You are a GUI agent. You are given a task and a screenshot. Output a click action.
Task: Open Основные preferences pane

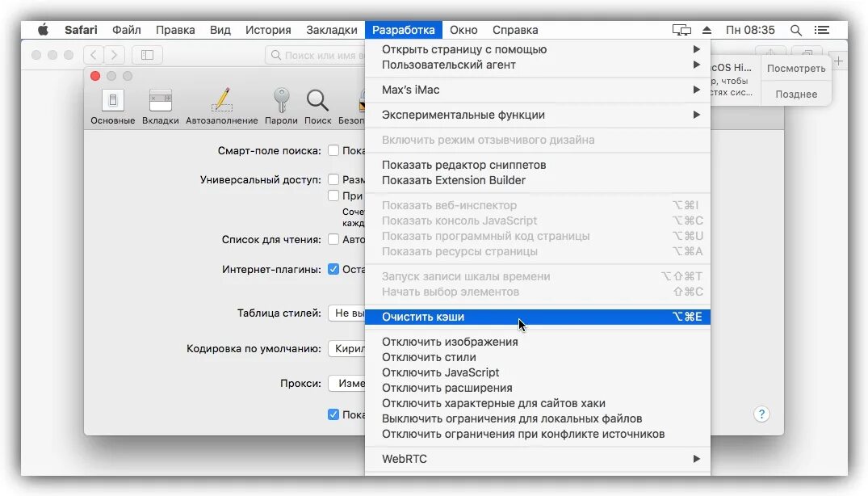pos(113,107)
